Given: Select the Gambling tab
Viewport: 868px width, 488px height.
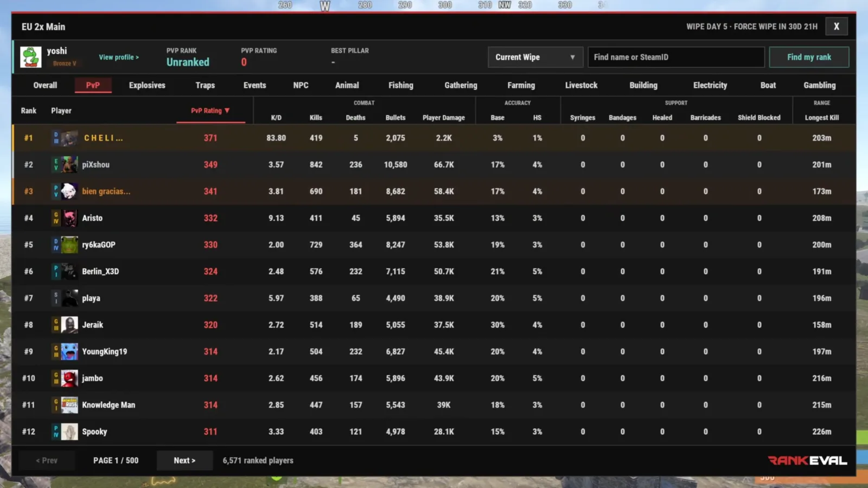Looking at the screenshot, I should click(x=819, y=85).
